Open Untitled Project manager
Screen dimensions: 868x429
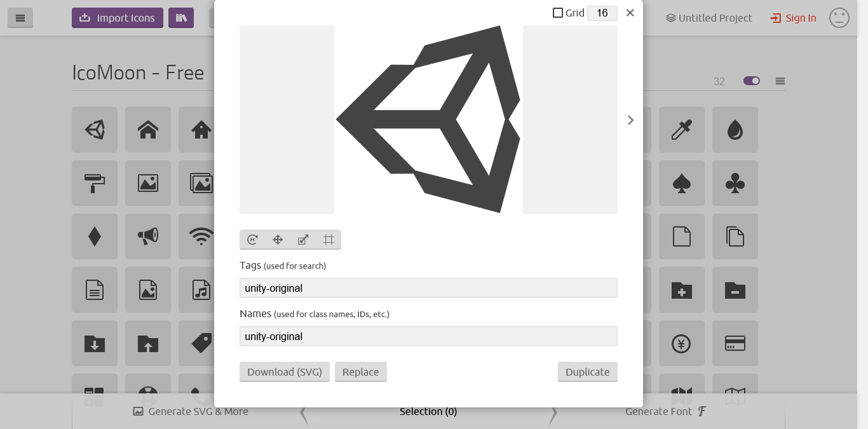709,18
